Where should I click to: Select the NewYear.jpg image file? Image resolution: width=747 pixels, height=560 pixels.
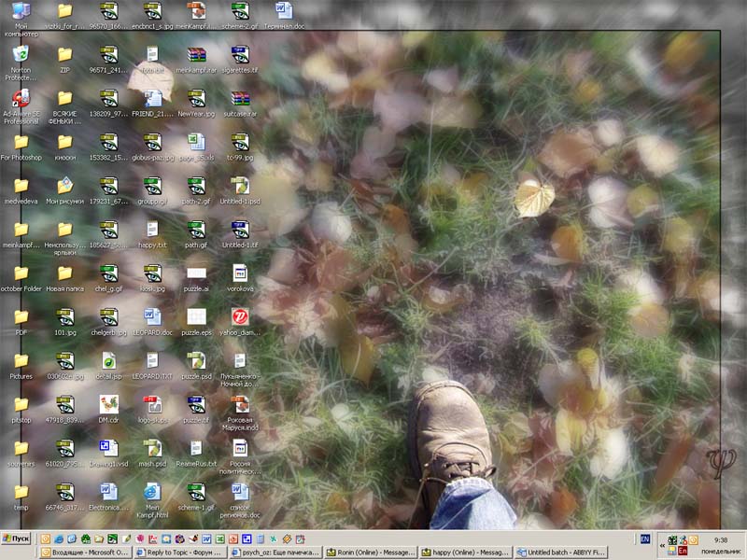point(196,104)
